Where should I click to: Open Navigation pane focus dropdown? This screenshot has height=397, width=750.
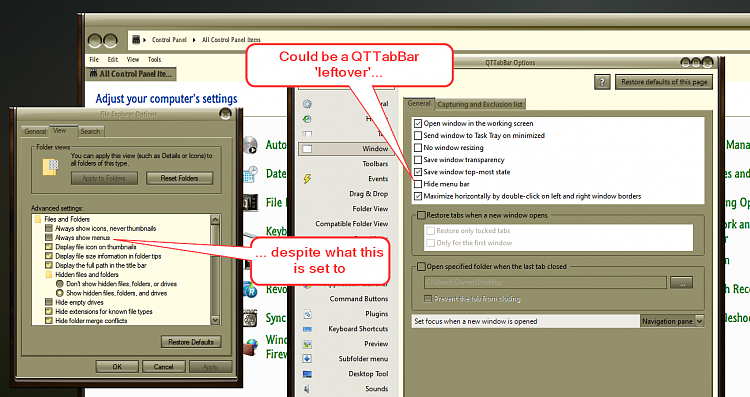pos(699,321)
